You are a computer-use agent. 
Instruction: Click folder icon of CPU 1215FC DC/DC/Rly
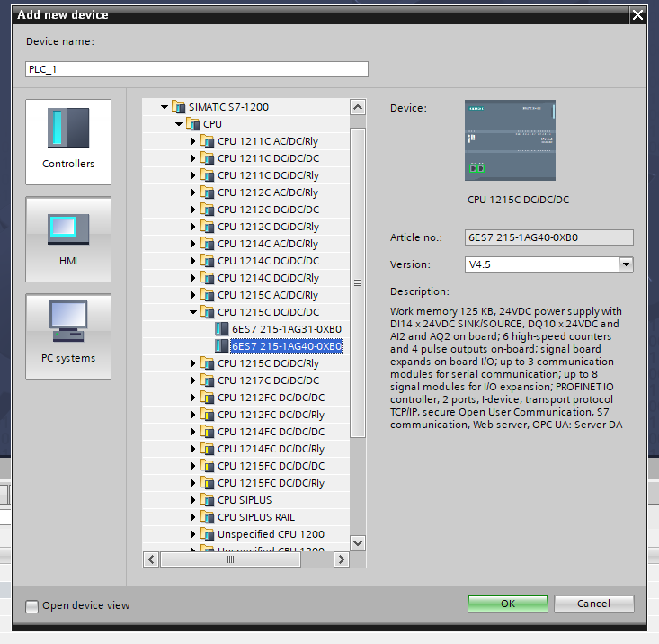207,483
